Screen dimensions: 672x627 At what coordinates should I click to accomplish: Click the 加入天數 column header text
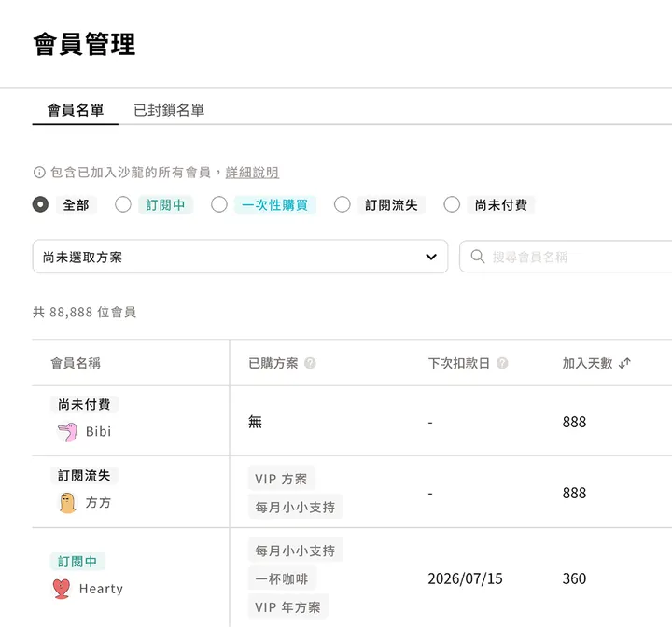tap(587, 363)
